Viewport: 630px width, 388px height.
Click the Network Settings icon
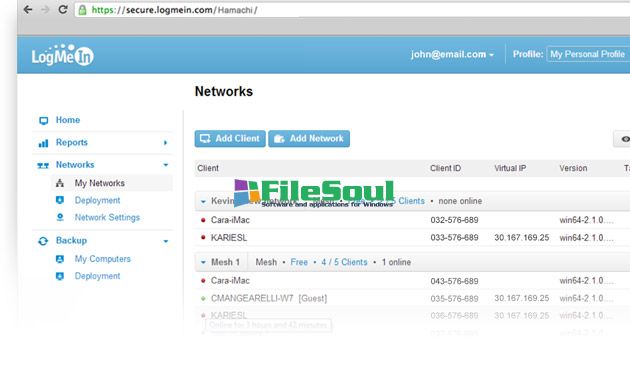pyautogui.click(x=60, y=217)
